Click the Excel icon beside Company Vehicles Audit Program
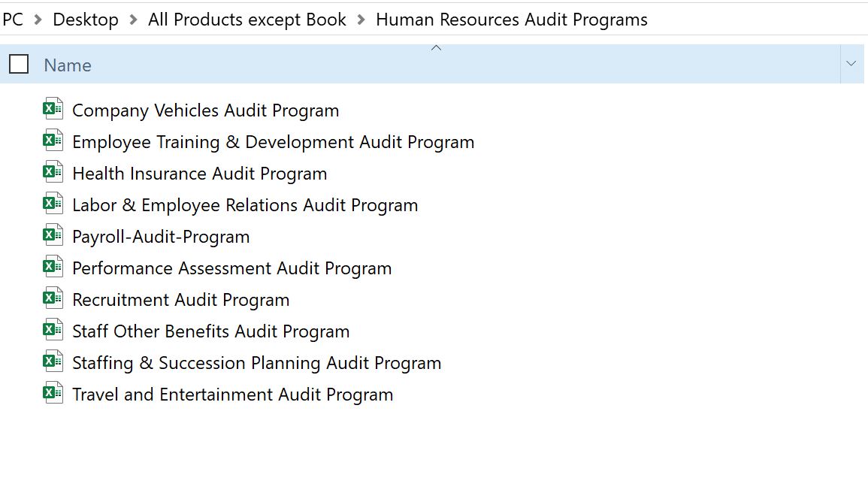Screen dimensions: 868x499 coord(53,110)
